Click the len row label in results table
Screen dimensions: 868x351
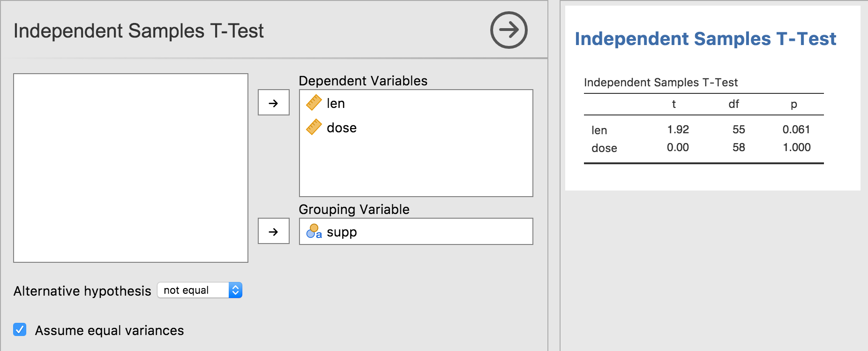click(599, 130)
